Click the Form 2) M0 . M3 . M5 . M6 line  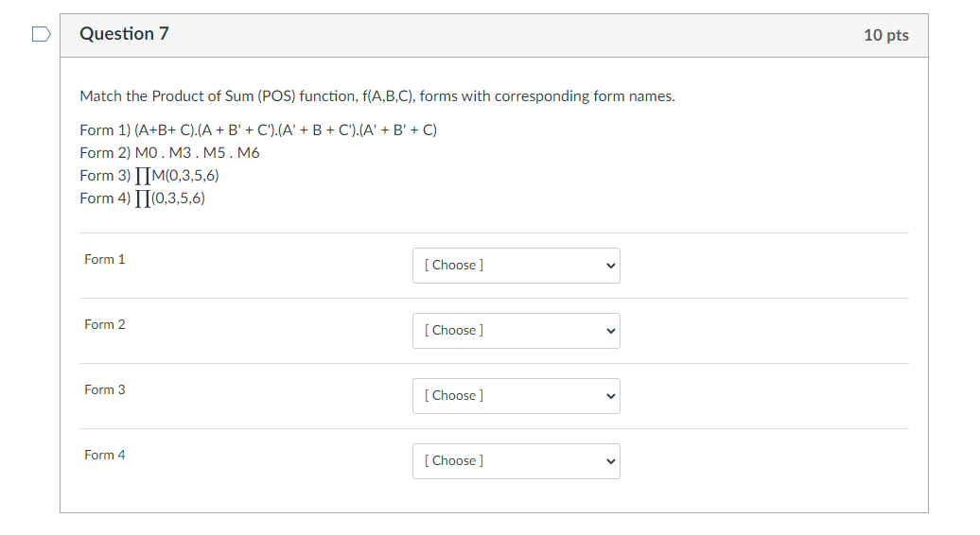click(169, 152)
